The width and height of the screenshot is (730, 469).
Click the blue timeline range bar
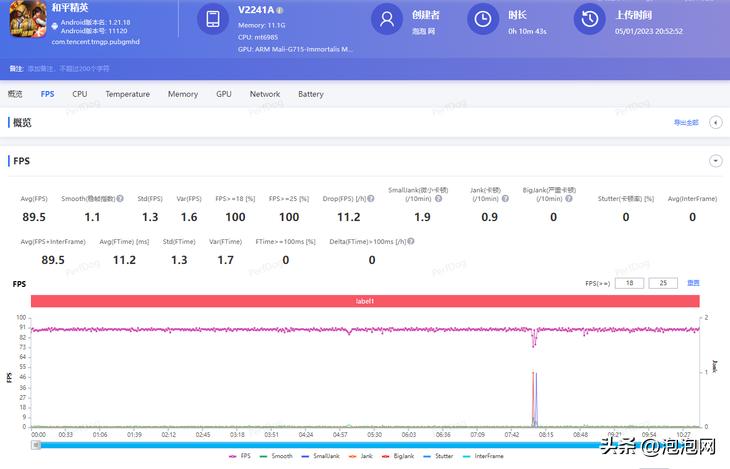pos(365,445)
